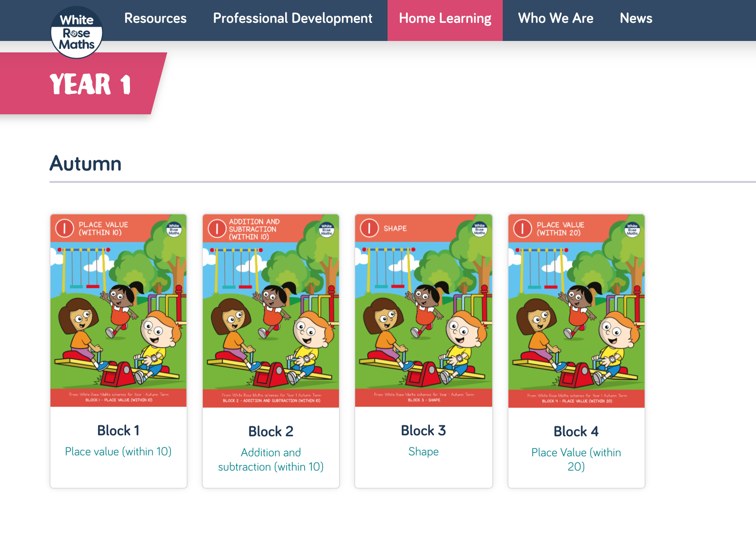
Task: Open the Block 3 Shape cover thumbnail
Action: pos(424,311)
